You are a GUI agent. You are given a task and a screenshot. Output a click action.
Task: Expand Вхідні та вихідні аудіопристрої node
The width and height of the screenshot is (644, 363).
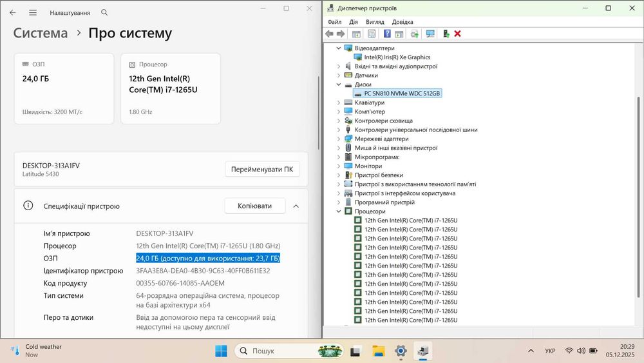339,66
